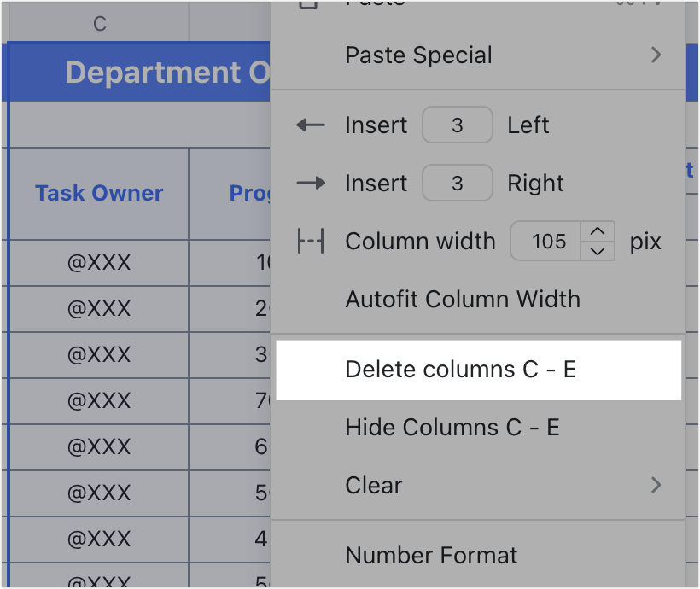Edit the column width value 105

[547, 241]
